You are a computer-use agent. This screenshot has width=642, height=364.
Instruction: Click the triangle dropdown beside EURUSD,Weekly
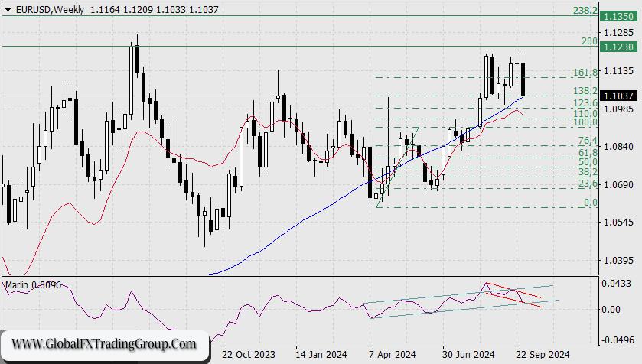(x=8, y=9)
